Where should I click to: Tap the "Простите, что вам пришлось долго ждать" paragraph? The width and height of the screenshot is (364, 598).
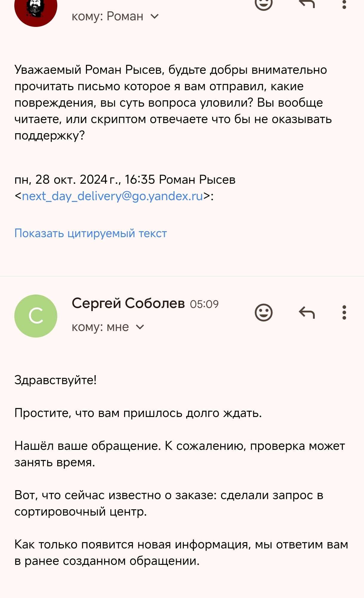[x=138, y=413]
